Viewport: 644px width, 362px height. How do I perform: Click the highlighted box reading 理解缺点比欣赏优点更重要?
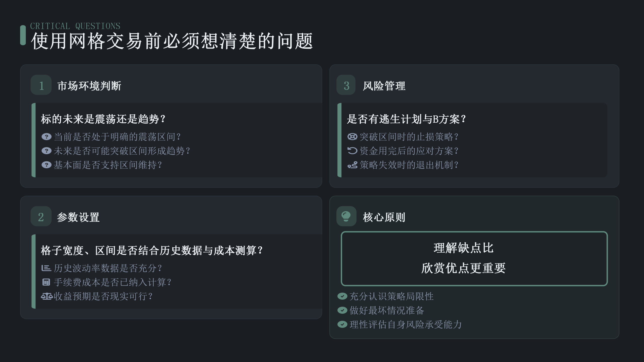pyautogui.click(x=474, y=258)
